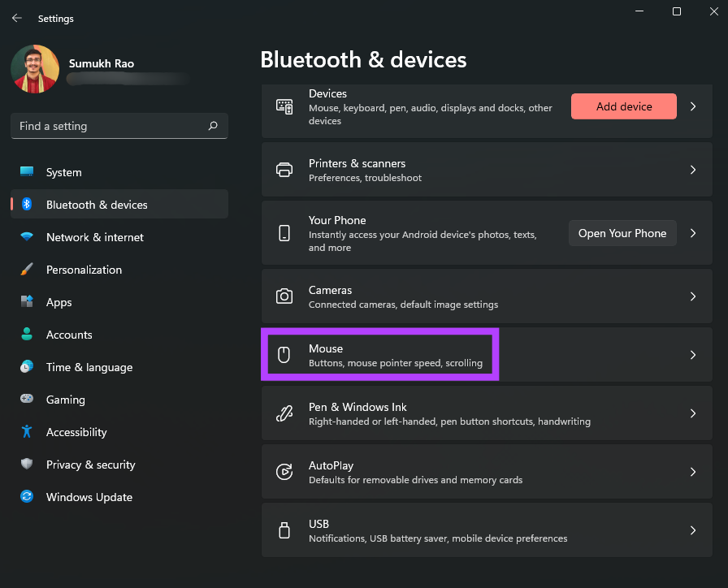Image resolution: width=728 pixels, height=588 pixels.
Task: Select the Accessibility sidebar icon
Action: tap(27, 432)
